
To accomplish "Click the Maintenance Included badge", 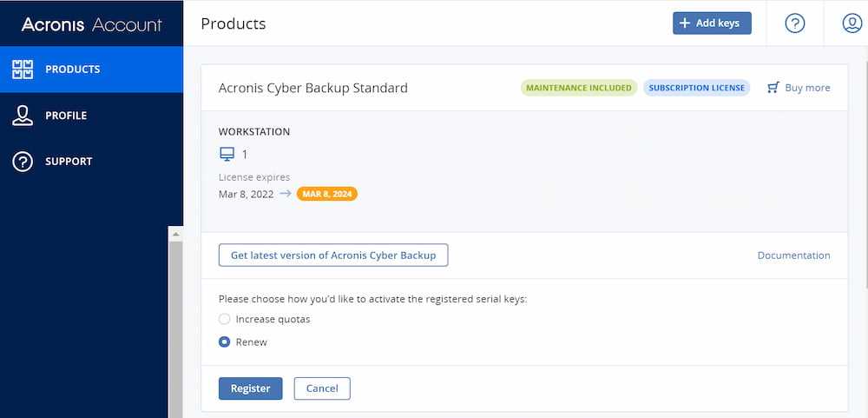I will click(x=579, y=88).
